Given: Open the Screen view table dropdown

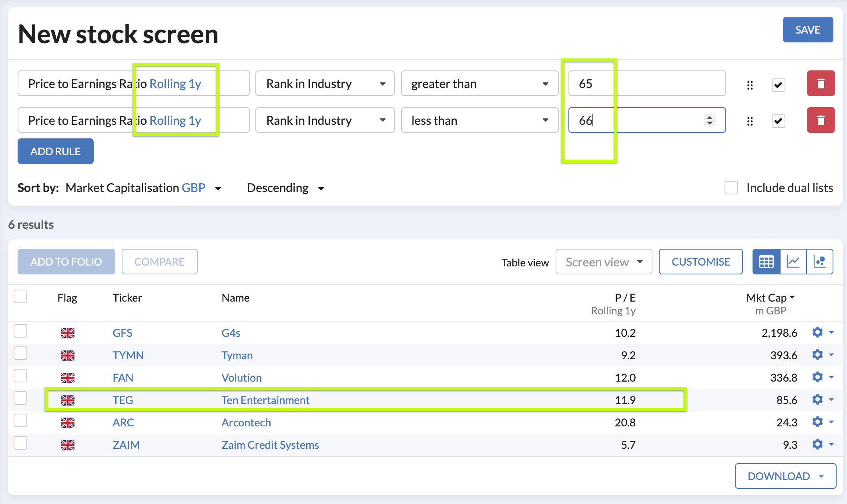Looking at the screenshot, I should point(604,262).
